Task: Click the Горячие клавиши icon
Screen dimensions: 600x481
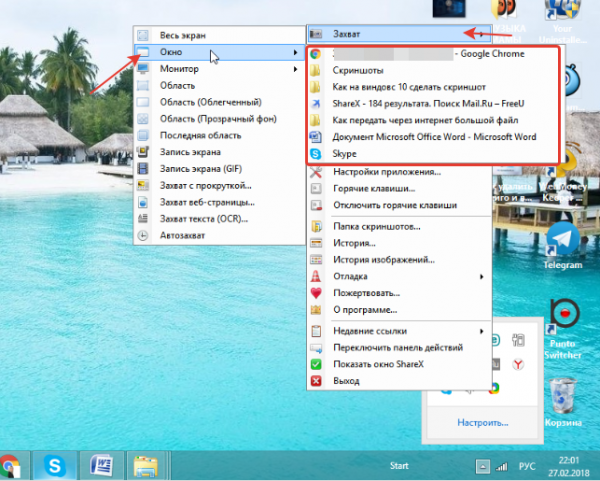Action: click(316, 189)
